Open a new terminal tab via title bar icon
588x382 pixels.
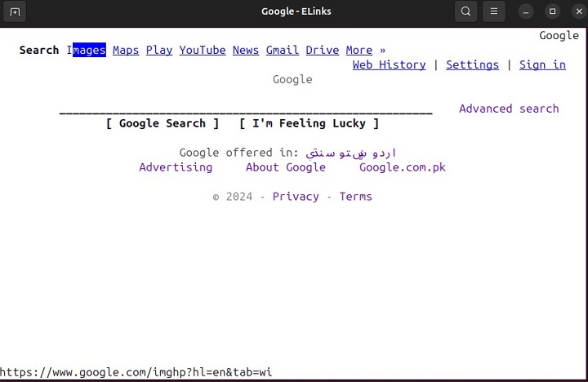(15, 11)
